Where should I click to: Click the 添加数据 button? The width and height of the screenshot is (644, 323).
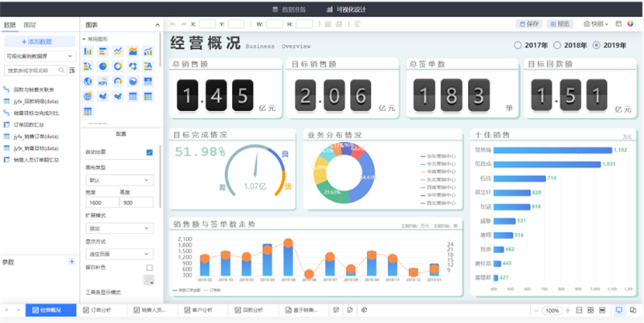click(38, 41)
